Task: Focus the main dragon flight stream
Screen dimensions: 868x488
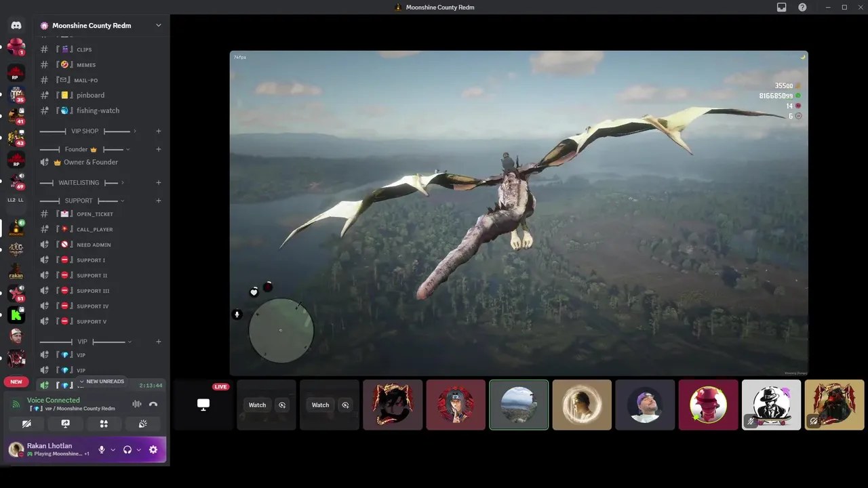Action: coord(519,213)
